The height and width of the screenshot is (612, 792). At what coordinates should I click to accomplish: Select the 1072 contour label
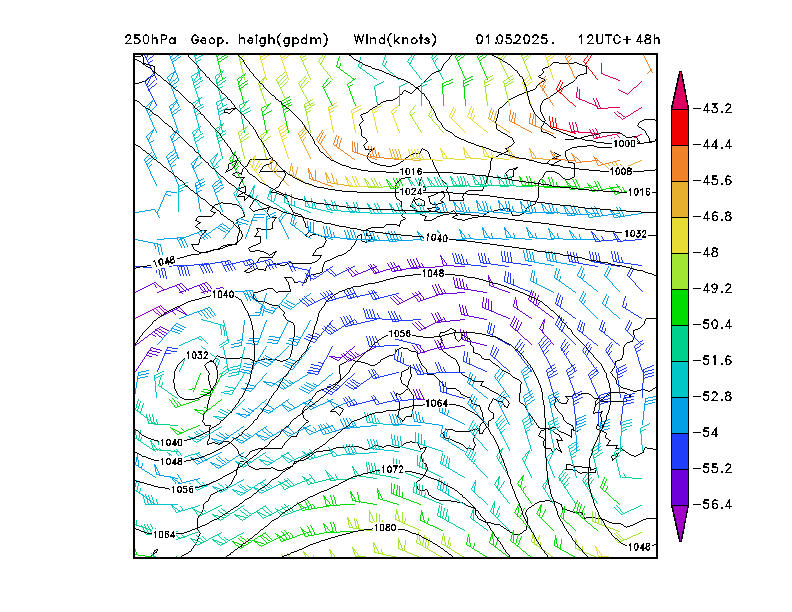(x=392, y=470)
